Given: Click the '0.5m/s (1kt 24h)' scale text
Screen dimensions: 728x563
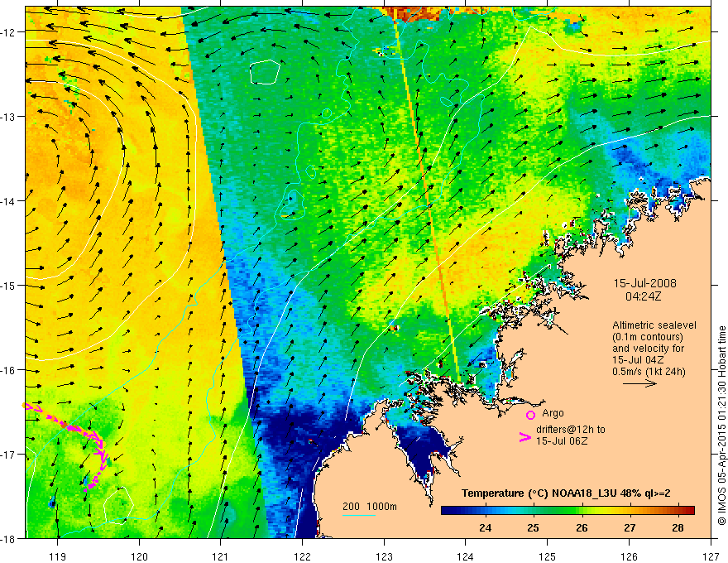Looking at the screenshot, I should tap(649, 371).
